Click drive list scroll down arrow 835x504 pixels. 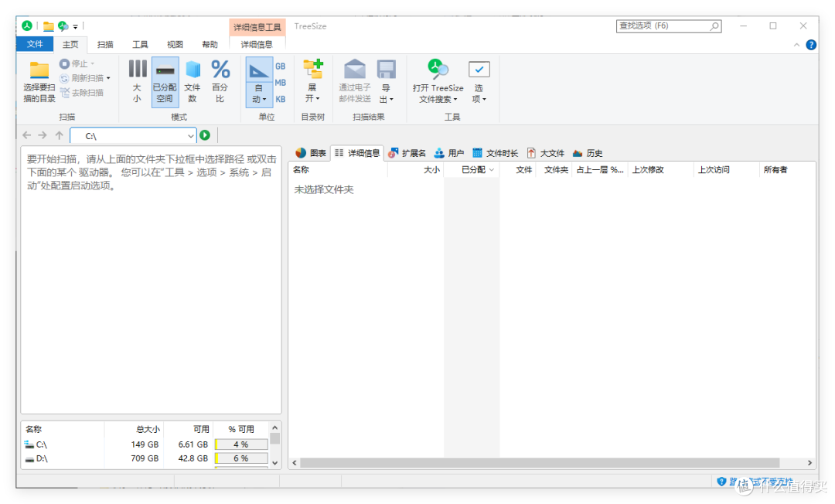274,463
